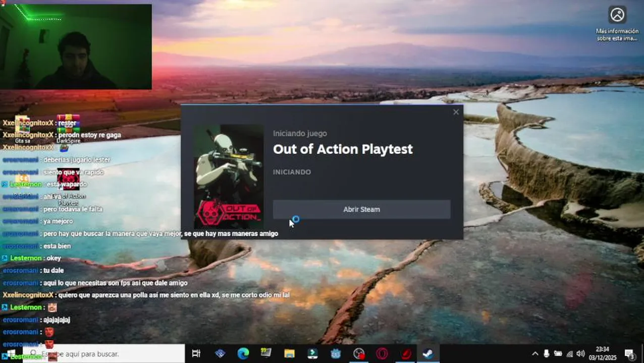Viewport: 644px width, 363px height.
Task: Click the Abrir Steam button
Action: tap(361, 209)
